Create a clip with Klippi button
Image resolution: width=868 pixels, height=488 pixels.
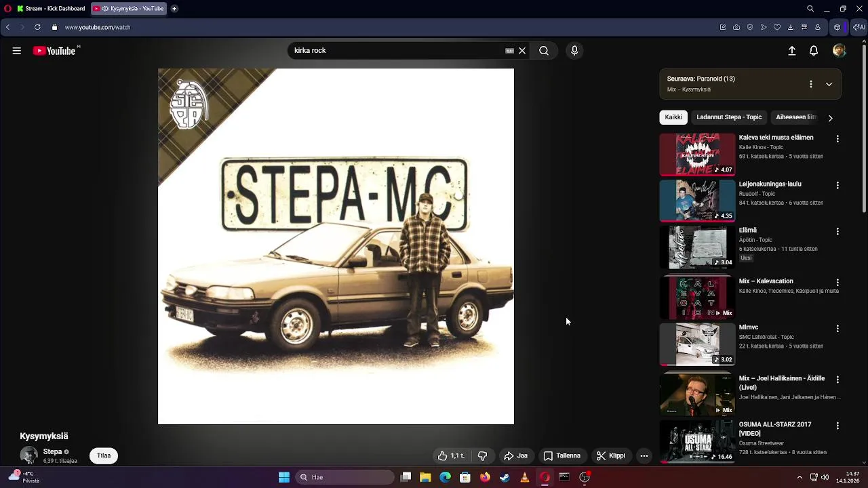click(x=611, y=456)
